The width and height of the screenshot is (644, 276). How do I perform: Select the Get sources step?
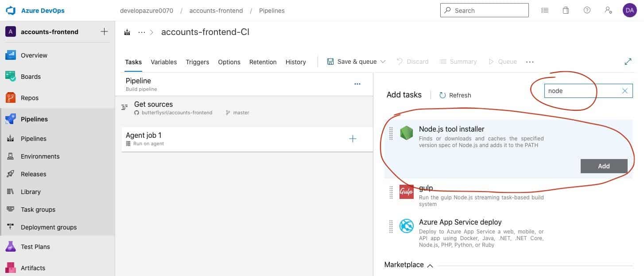[244, 108]
